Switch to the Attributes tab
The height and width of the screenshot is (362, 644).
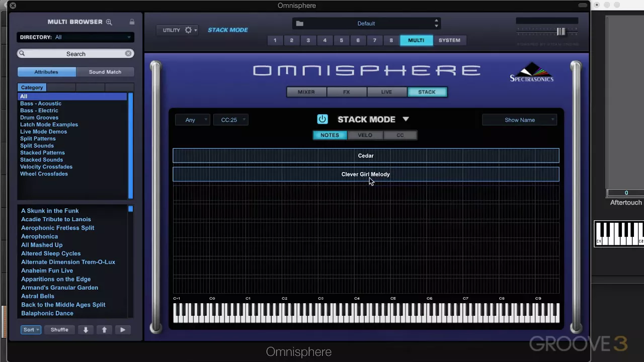coord(46,72)
